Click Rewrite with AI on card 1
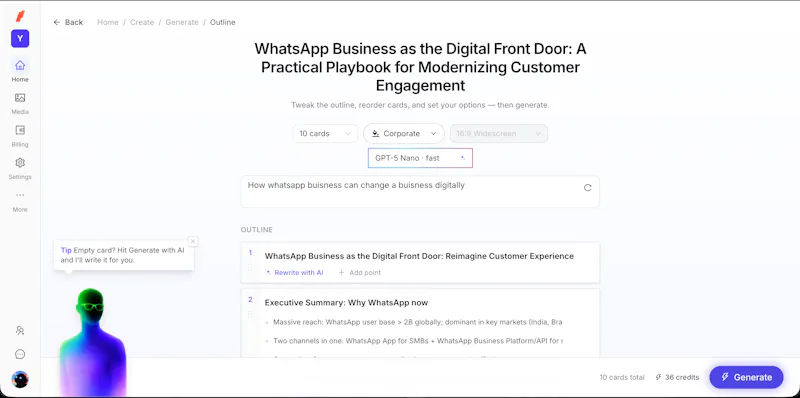This screenshot has width=800, height=398. point(295,273)
